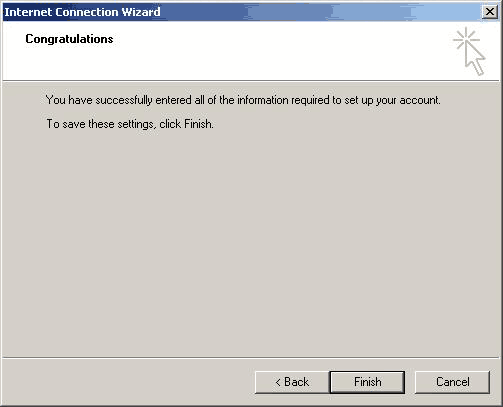
Task: Click the successfully entered information message
Action: click(x=243, y=100)
